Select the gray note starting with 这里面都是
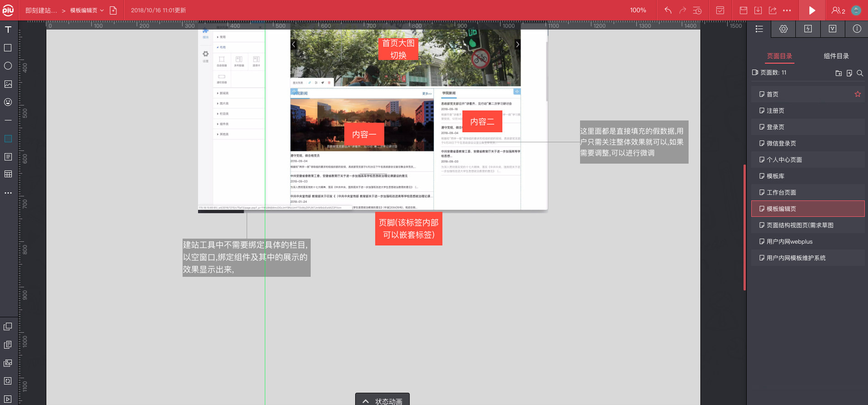The image size is (868, 405). tap(634, 142)
